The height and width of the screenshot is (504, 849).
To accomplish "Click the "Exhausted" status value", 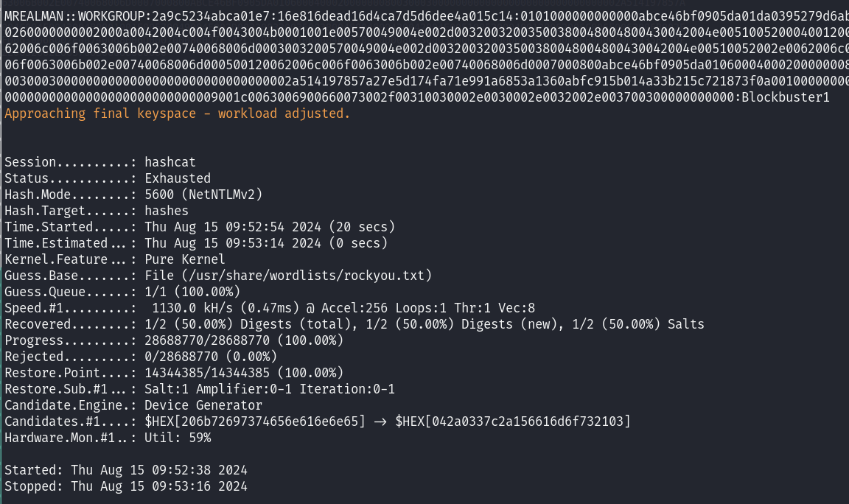I will coord(178,178).
